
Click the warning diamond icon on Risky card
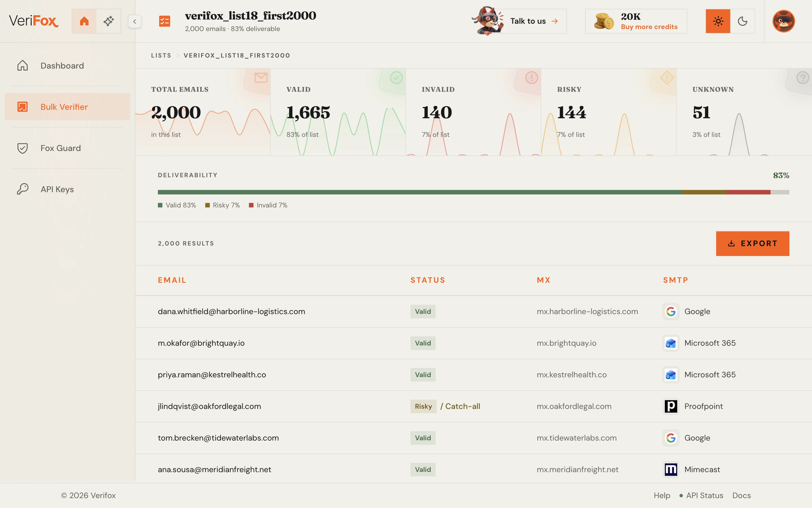pos(667,78)
